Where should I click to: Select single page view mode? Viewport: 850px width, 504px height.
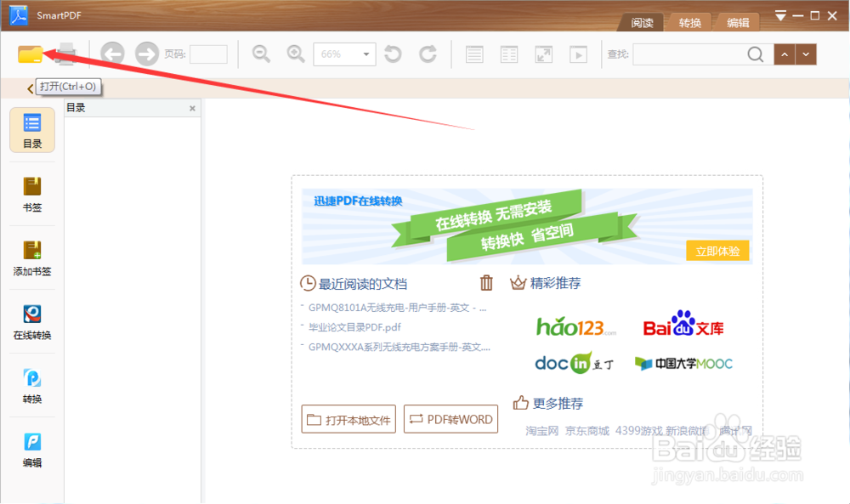point(474,54)
